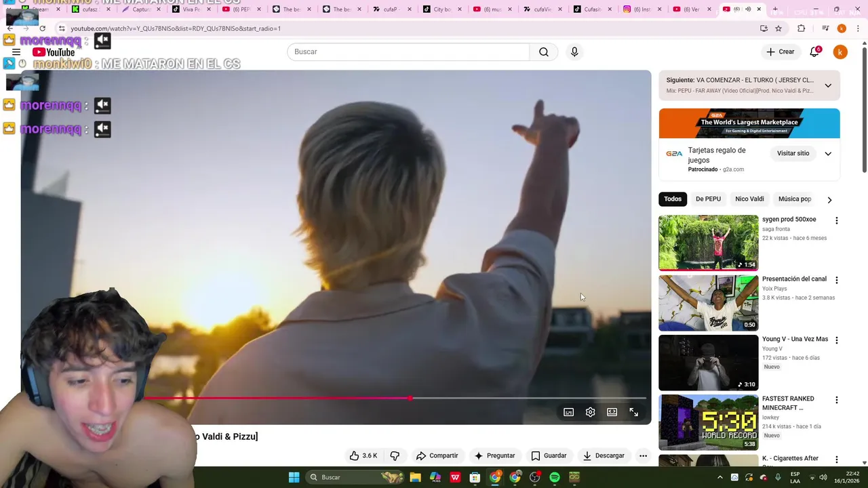This screenshot has width=868, height=488.
Task: Click the Preguntar button
Action: [495, 455]
